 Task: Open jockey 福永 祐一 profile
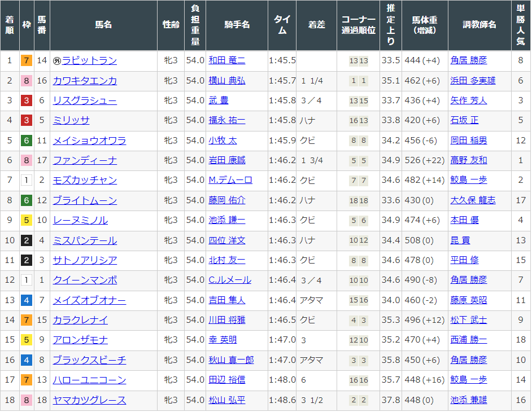coord(226,120)
